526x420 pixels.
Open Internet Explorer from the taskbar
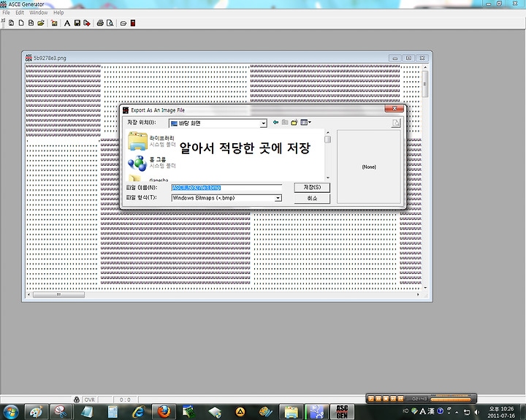point(138,412)
